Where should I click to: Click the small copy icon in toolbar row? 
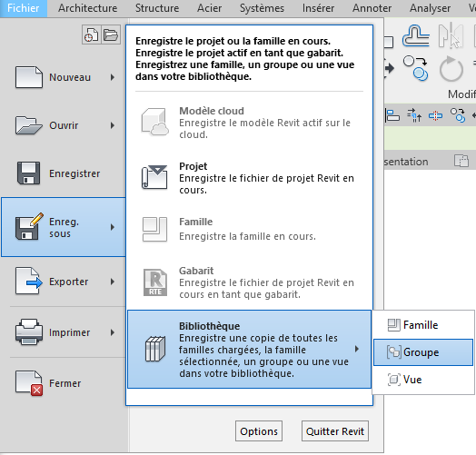click(458, 115)
